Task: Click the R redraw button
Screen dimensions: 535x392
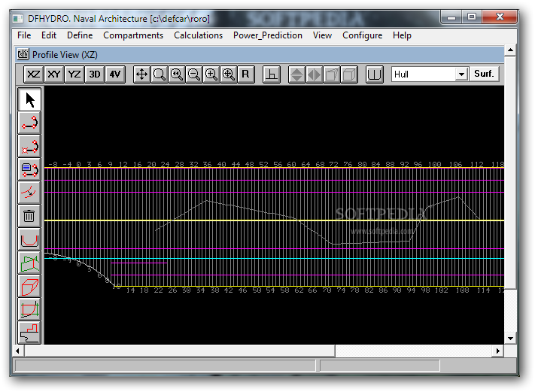Action: click(x=245, y=74)
